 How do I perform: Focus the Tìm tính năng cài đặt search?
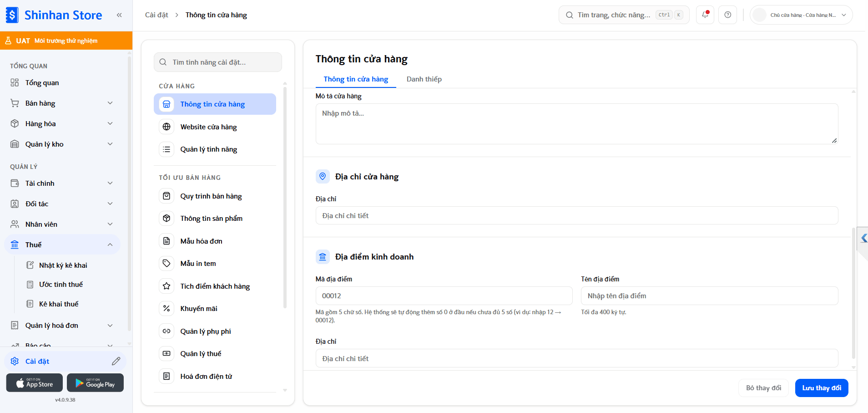pos(218,62)
